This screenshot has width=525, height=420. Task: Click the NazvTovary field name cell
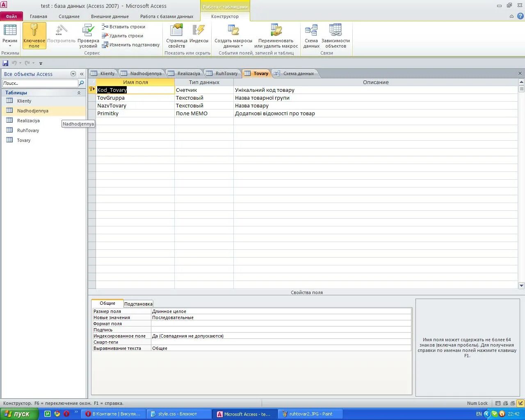click(x=135, y=105)
